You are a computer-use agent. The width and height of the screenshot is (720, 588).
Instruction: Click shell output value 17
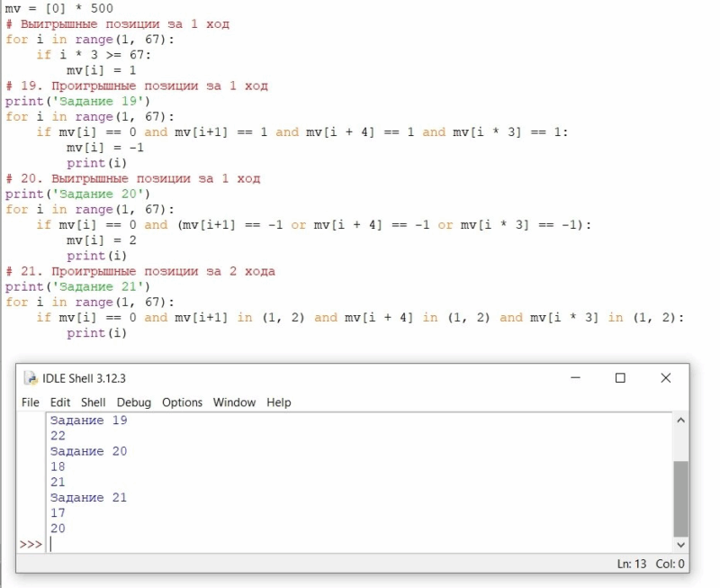(x=58, y=512)
